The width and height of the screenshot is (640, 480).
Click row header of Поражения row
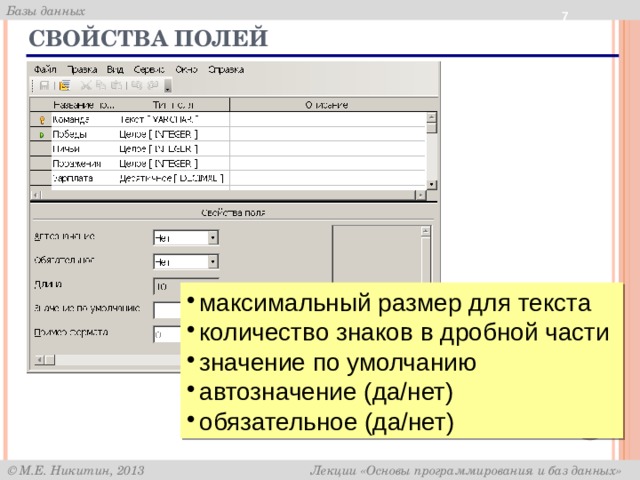tap(41, 164)
